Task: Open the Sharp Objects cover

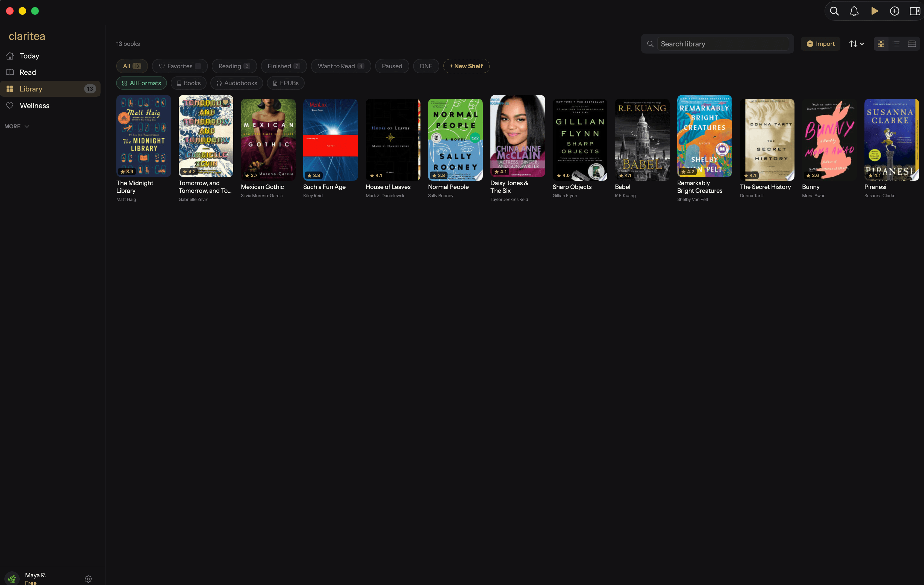Action: pos(580,140)
